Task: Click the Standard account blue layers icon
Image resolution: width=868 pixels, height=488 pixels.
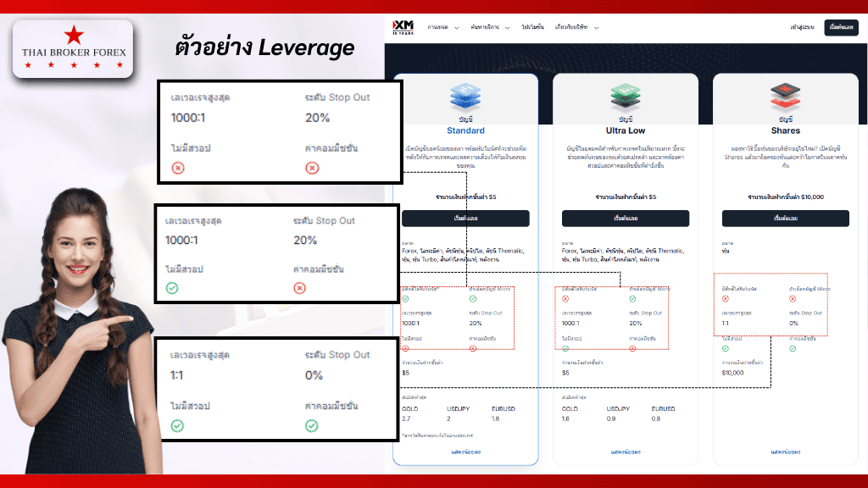Action: 465,94
